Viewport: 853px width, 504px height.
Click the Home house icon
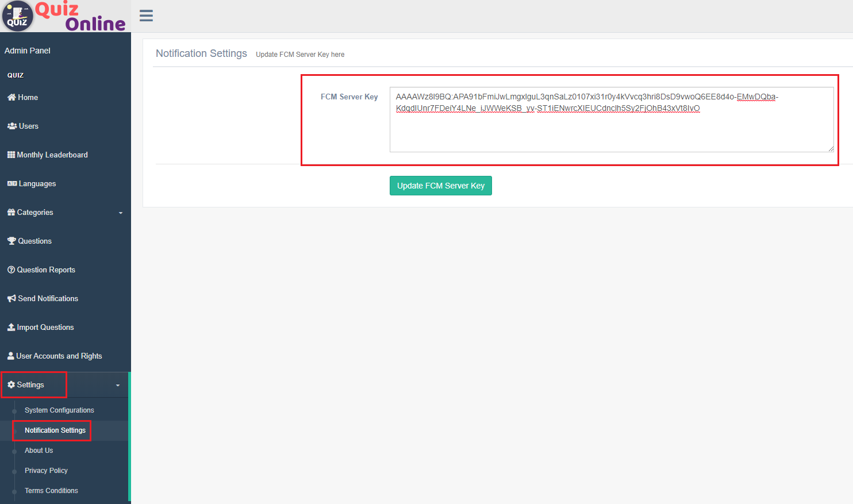[x=11, y=97]
